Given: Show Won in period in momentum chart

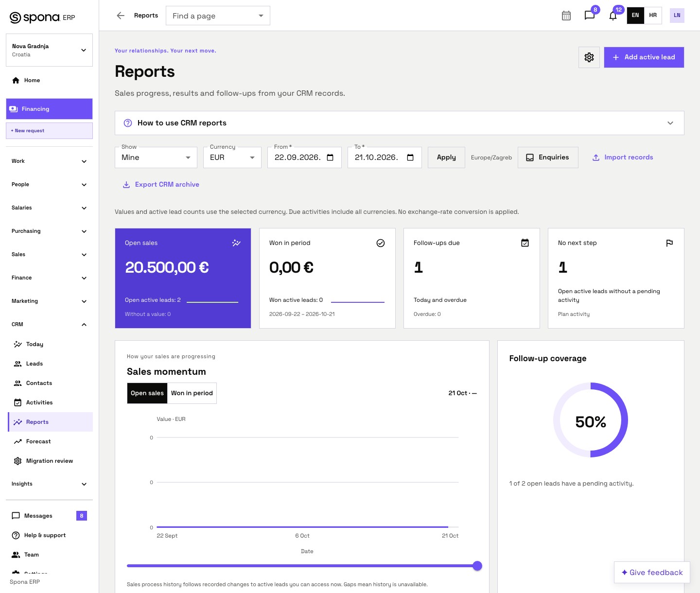Looking at the screenshot, I should coord(192,393).
